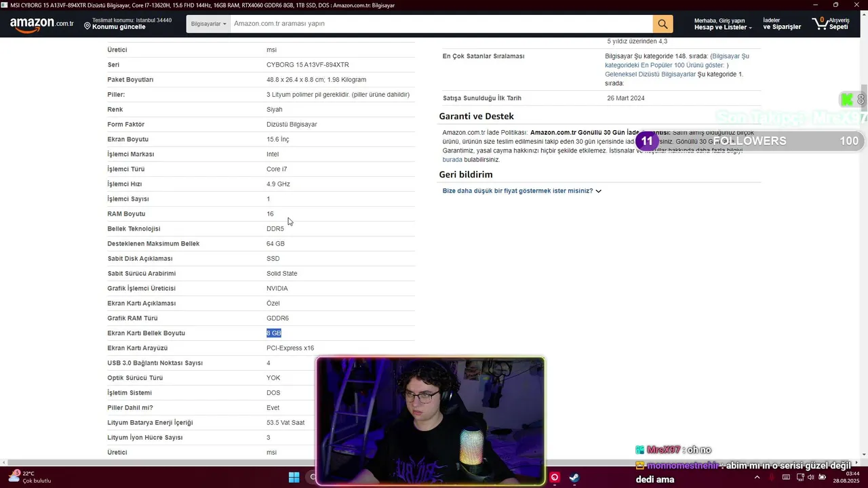Click the GDDR6 value

[x=277, y=319]
